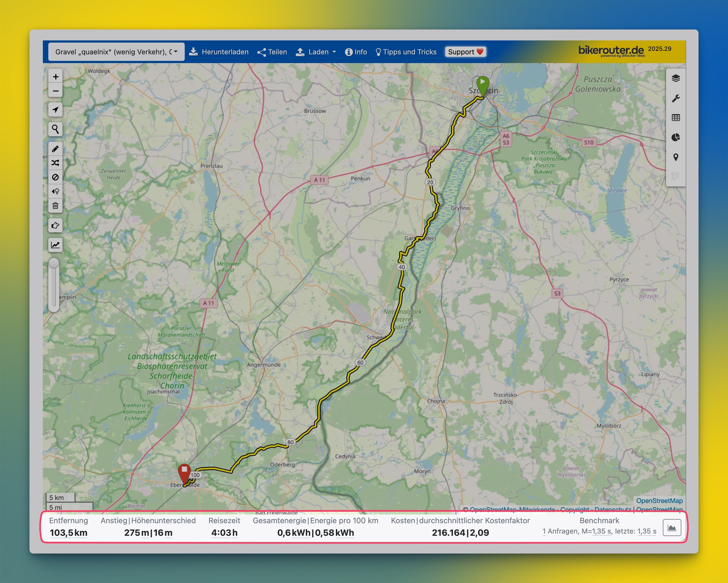
Task: Open the pie chart analysis panel
Action: [676, 137]
